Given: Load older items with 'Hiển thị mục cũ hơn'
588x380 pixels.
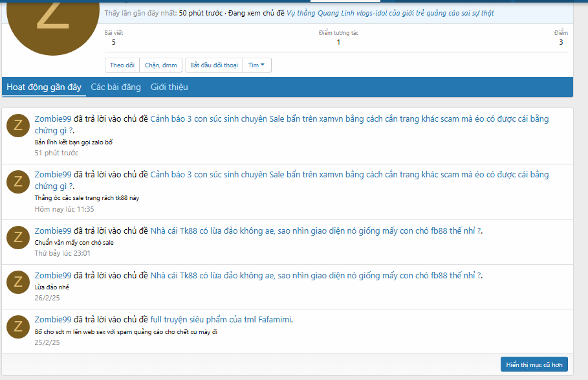Looking at the screenshot, I should pos(534,364).
